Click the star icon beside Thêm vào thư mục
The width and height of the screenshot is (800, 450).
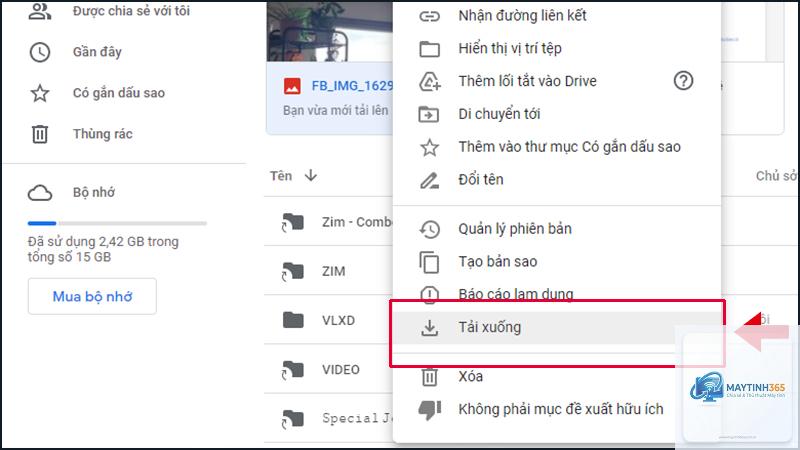click(429, 147)
